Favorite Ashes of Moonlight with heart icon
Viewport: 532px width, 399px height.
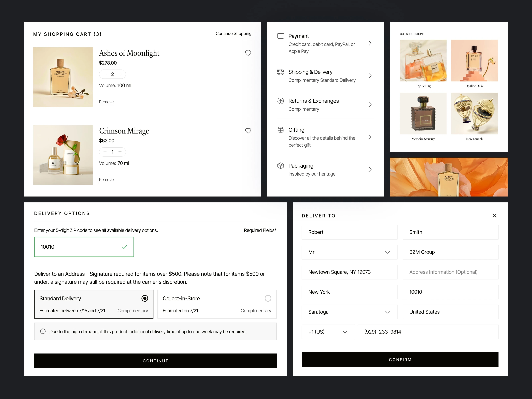coord(248,53)
